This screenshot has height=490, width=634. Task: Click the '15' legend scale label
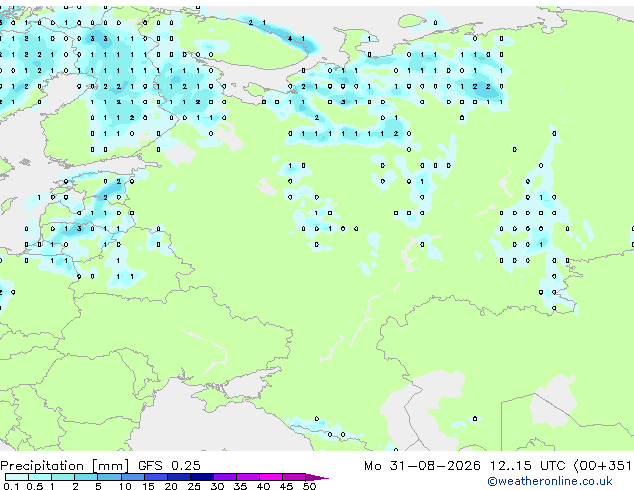coord(148,486)
